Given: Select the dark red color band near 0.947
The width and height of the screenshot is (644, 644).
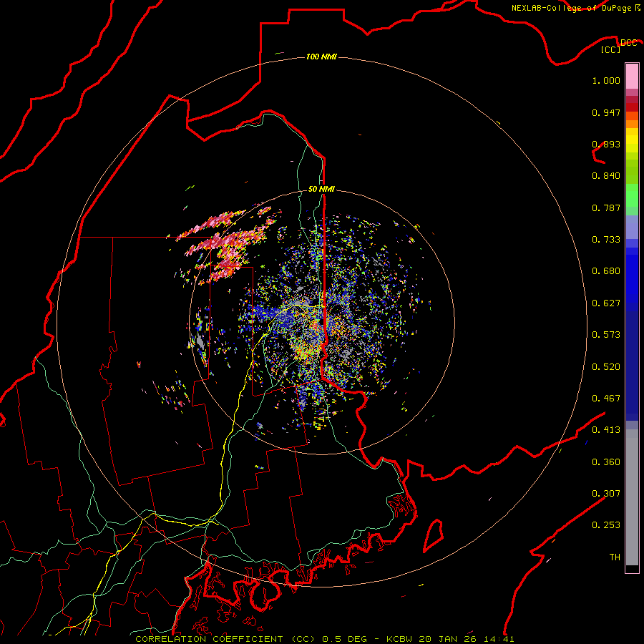Looking at the screenshot, I should tap(632, 107).
